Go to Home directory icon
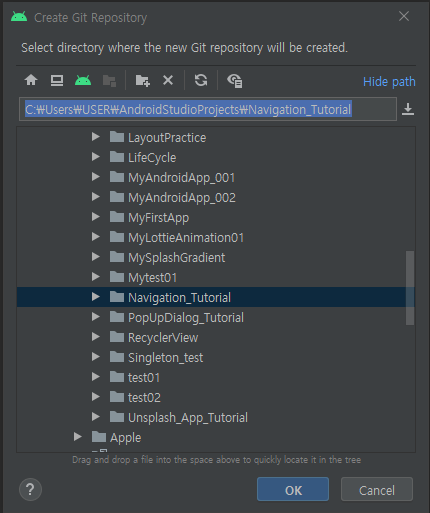 (31, 80)
